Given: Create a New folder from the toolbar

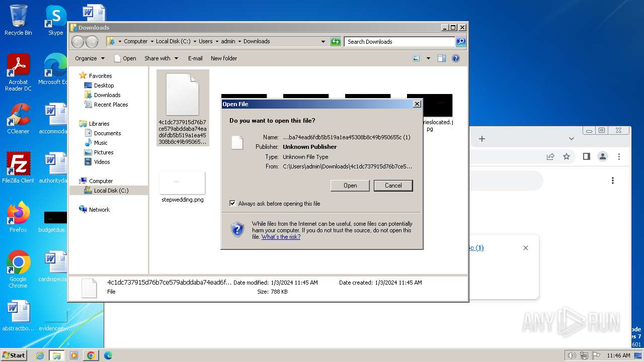Looking at the screenshot, I should point(224,58).
